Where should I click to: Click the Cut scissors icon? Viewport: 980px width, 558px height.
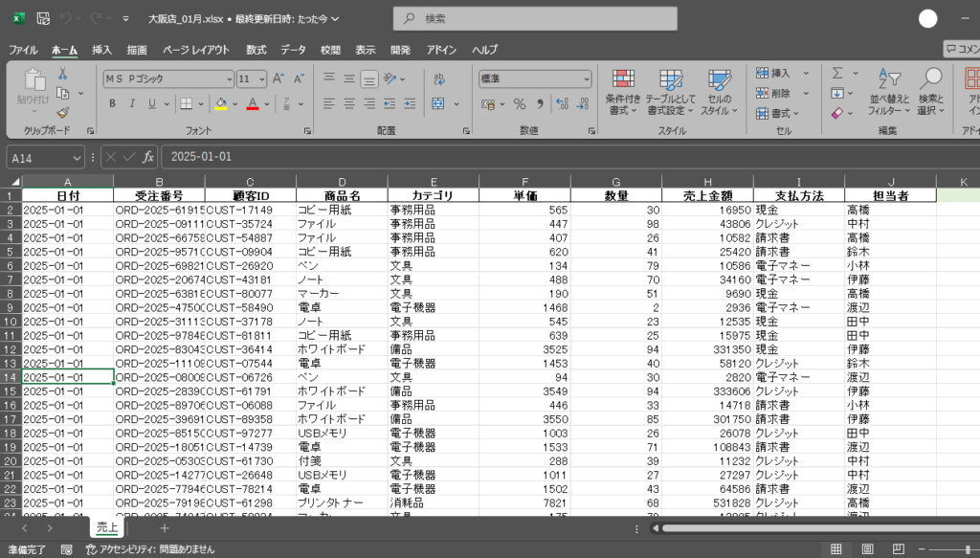[63, 75]
